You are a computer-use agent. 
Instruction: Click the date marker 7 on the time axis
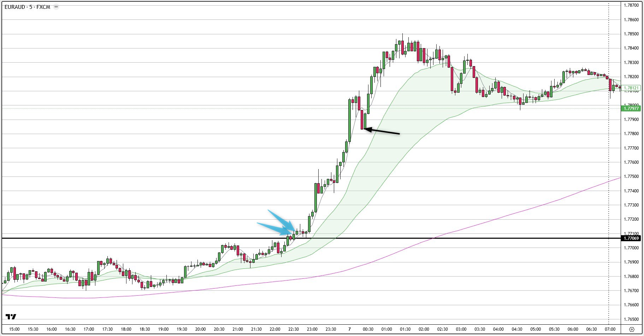(x=350, y=328)
